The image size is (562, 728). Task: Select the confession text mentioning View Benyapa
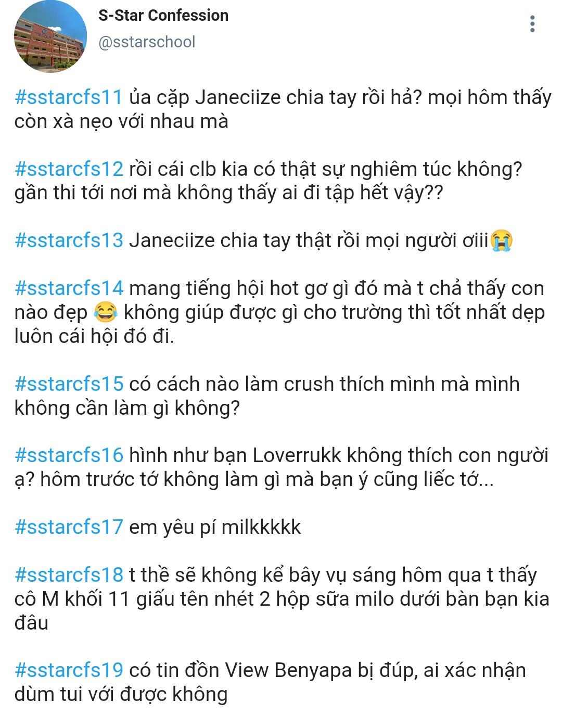tap(270, 682)
